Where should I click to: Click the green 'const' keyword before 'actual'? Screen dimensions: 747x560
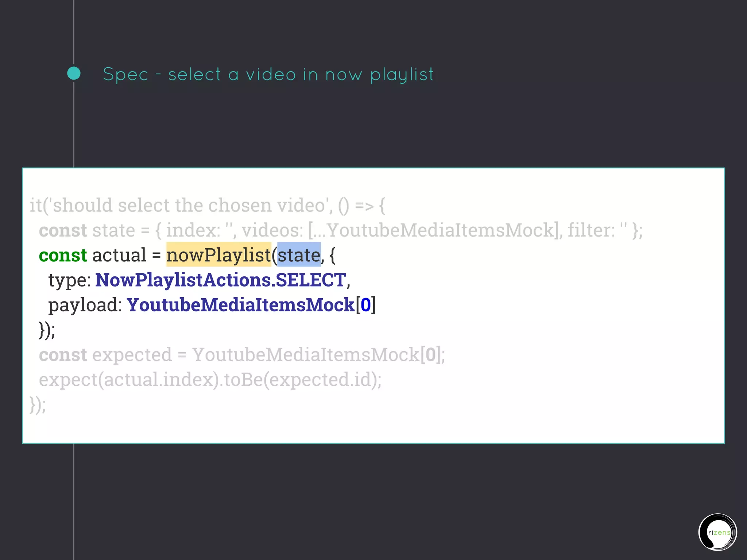point(63,255)
